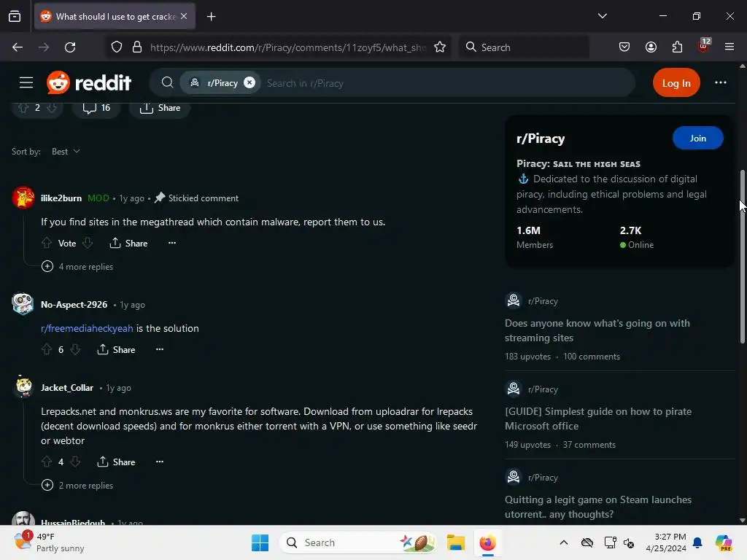
Task: Share the post using the top Share button
Action: [160, 108]
